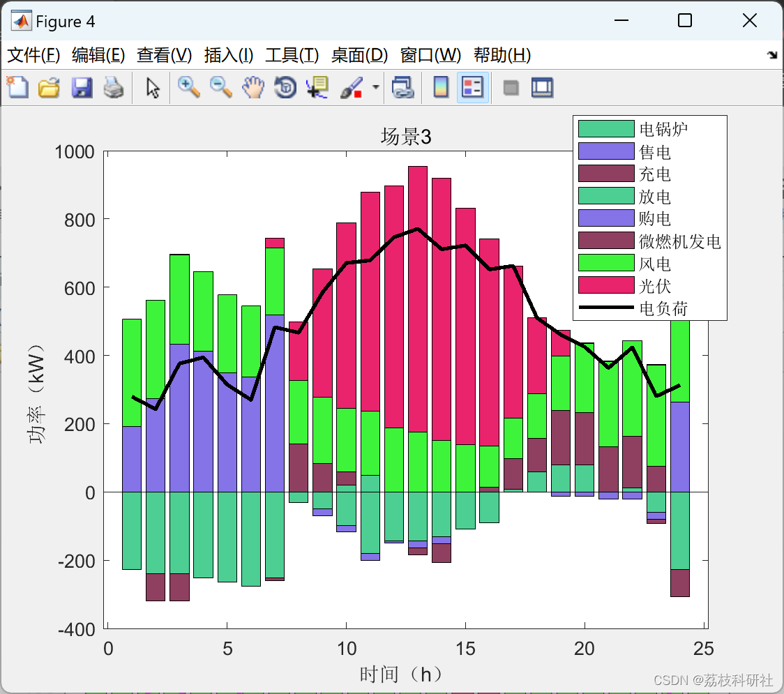
Task: Click the Link Plot button
Action: tap(403, 87)
